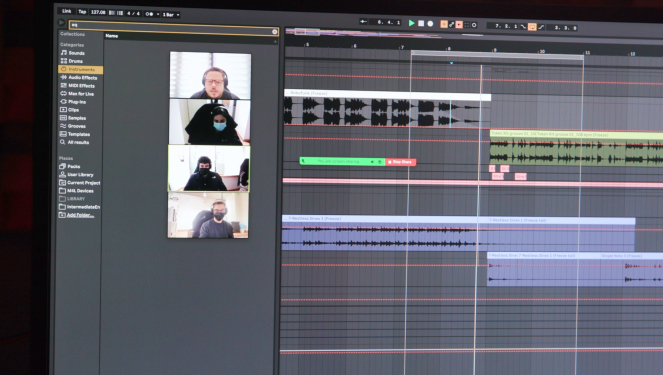Click the Tap tempo button

(x=82, y=11)
